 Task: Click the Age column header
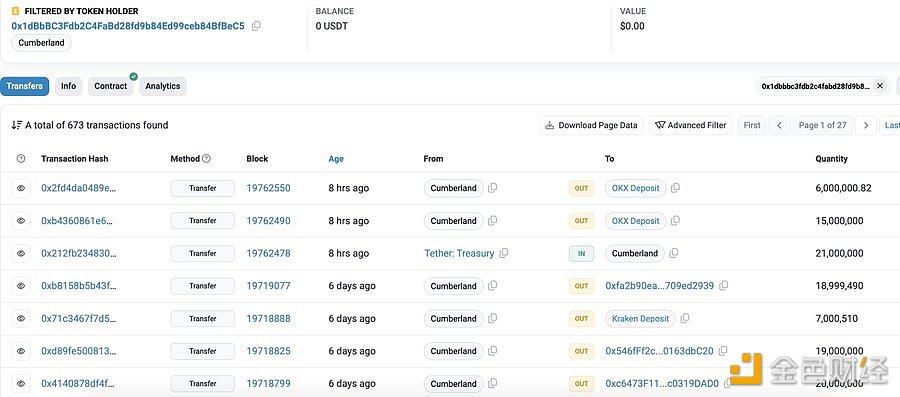[336, 159]
